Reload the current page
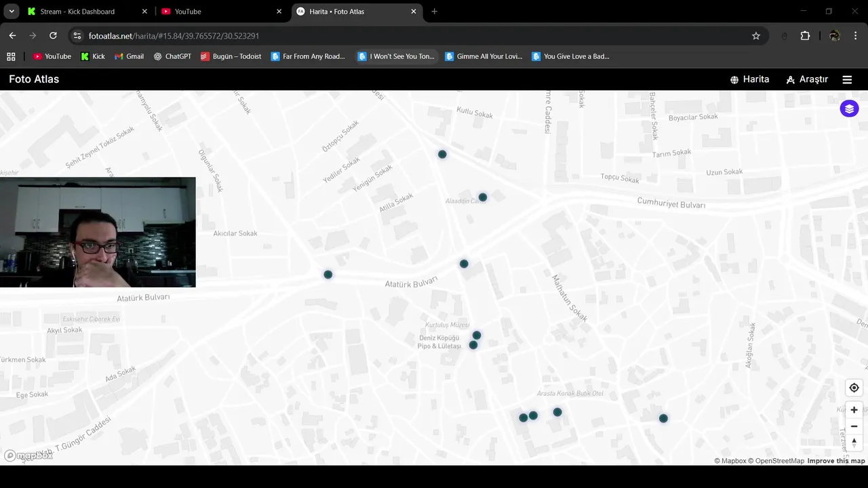Screen dimensions: 868x488 click(x=53, y=36)
